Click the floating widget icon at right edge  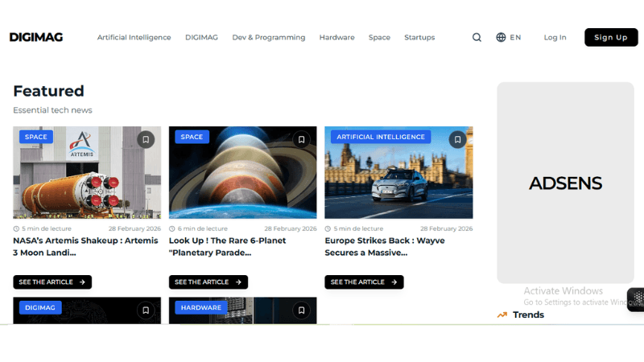point(637,299)
